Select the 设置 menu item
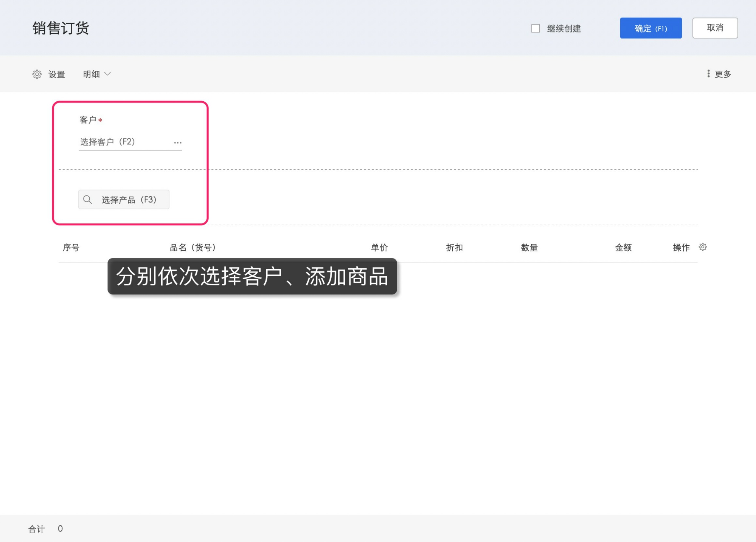 (57, 74)
